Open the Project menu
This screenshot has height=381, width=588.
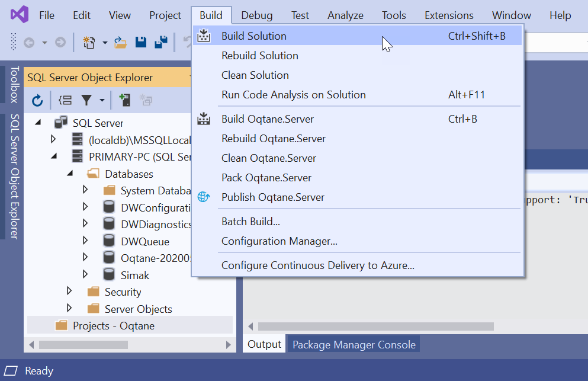pyautogui.click(x=165, y=15)
